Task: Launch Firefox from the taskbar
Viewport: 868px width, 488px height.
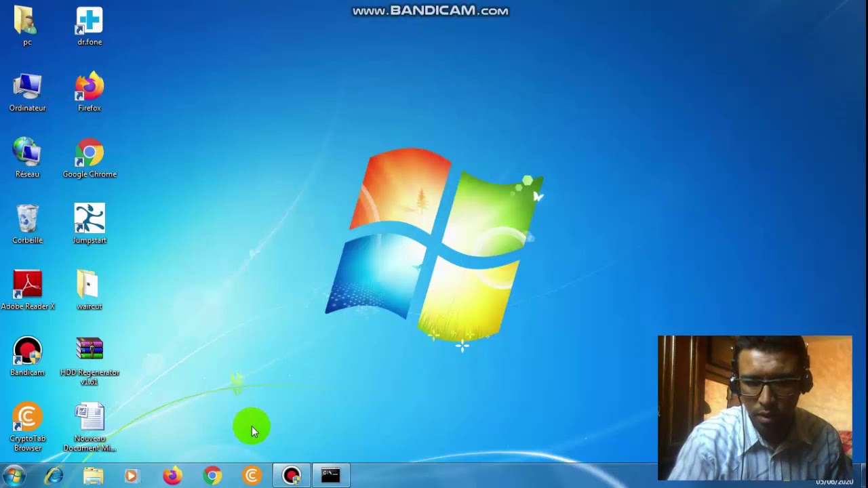Action: (172, 476)
